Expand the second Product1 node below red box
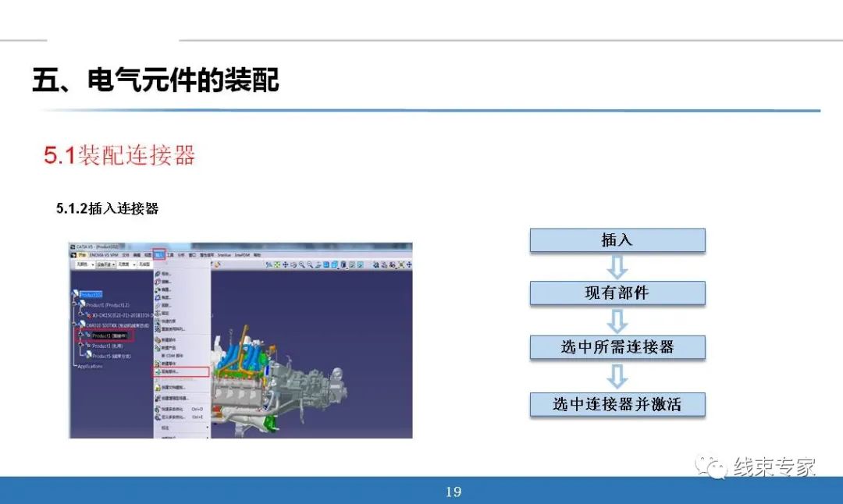 pos(80,346)
